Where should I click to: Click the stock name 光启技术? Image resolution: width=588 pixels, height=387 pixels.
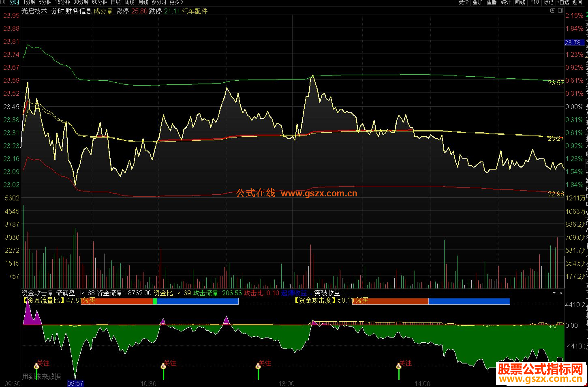click(34, 11)
